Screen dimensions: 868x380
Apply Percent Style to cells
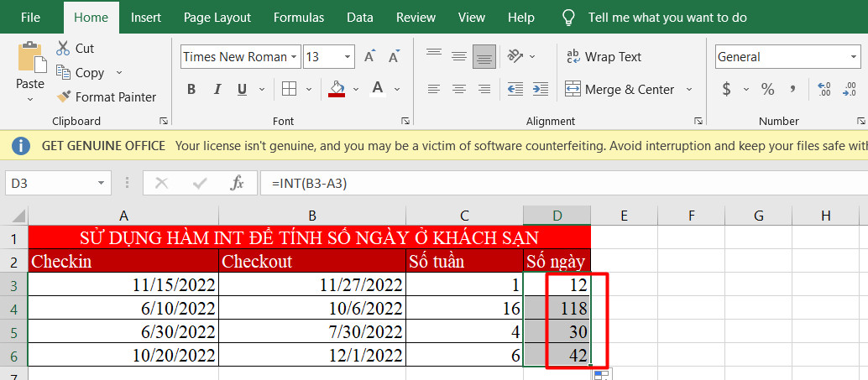pyautogui.click(x=767, y=89)
